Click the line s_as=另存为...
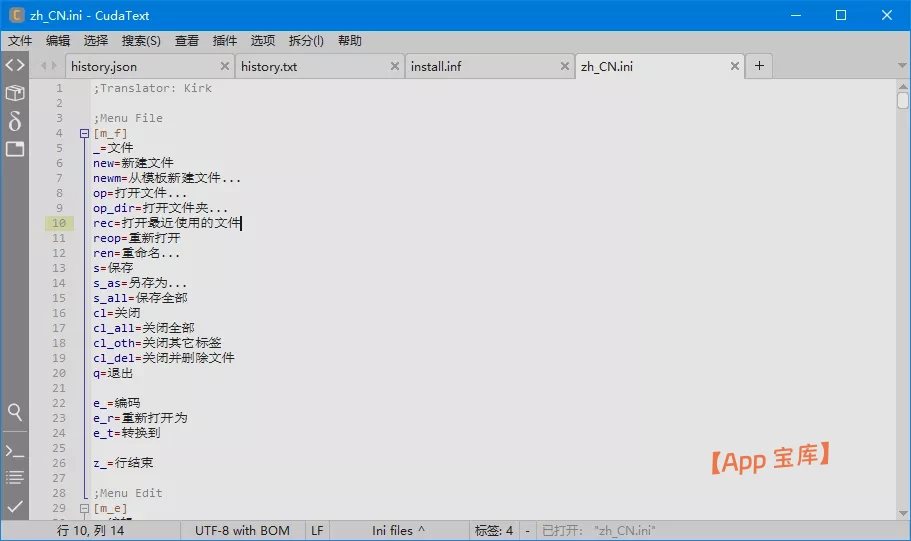The width and height of the screenshot is (911, 541). [140, 284]
